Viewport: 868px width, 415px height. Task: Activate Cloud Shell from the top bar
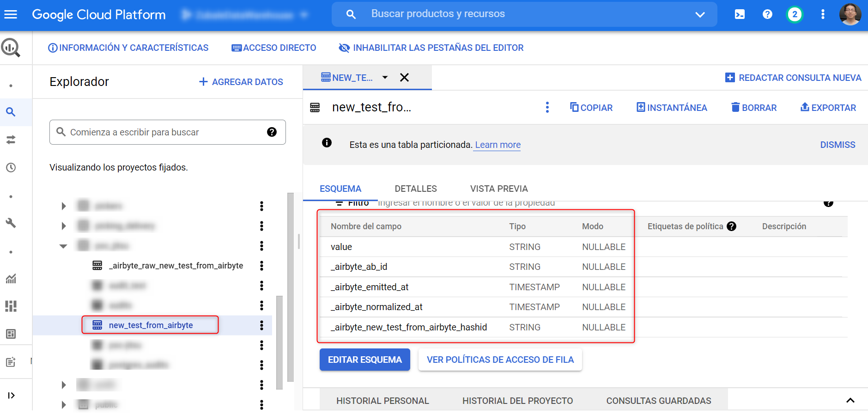[x=740, y=14]
